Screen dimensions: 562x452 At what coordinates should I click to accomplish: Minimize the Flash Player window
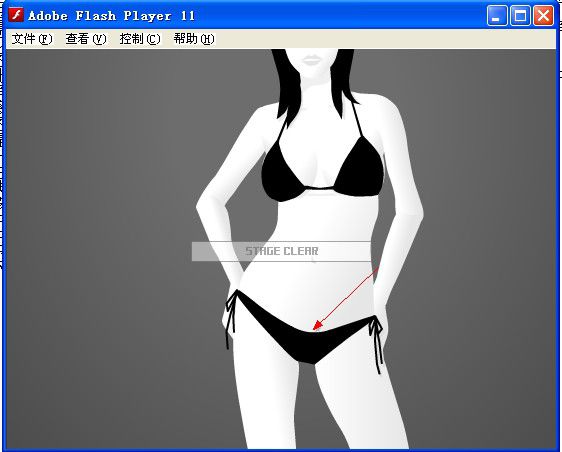(497, 15)
